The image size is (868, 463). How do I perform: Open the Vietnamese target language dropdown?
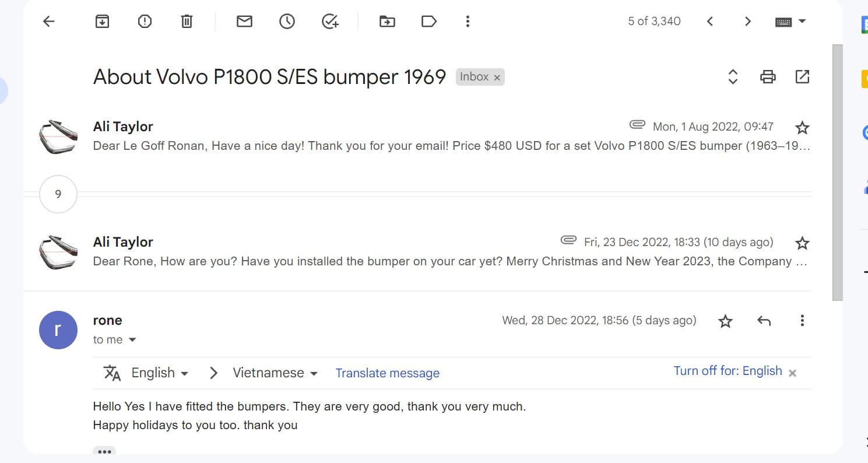pyautogui.click(x=275, y=373)
